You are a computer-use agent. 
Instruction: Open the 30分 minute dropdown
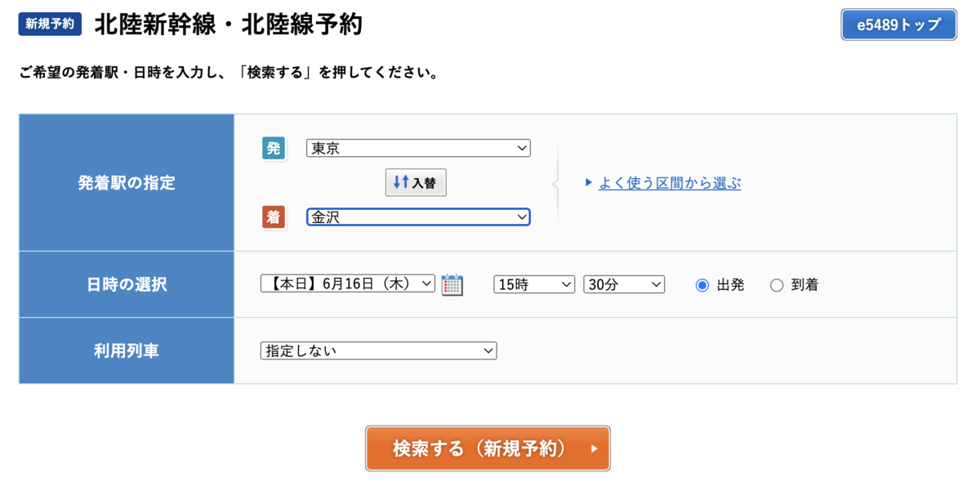click(x=624, y=284)
